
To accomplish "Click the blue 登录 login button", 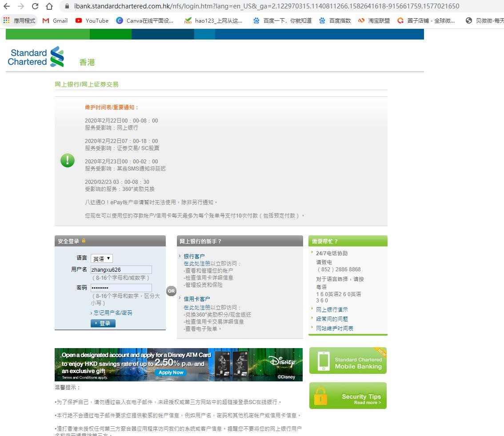I will point(103,323).
